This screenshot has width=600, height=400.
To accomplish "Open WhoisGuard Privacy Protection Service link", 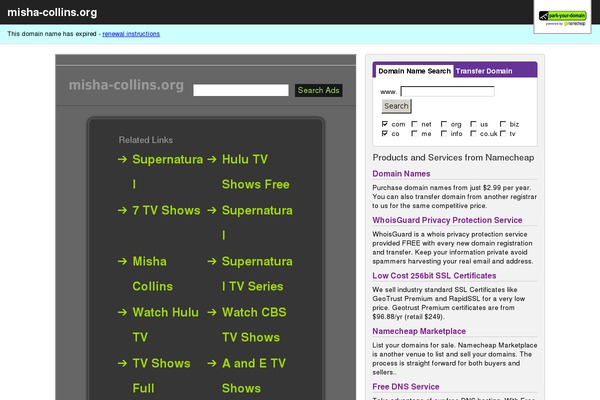I will coord(447,220).
